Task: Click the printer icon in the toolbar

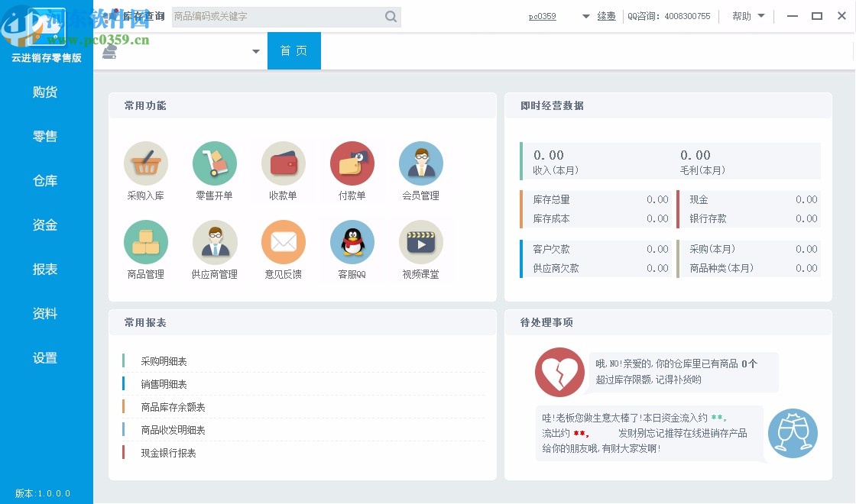Action: coord(109,50)
